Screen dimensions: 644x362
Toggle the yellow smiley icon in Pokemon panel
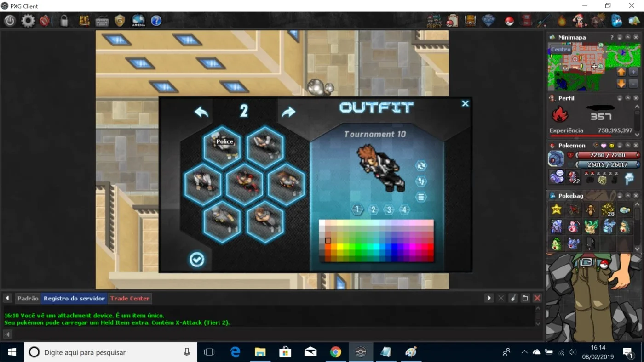point(612,146)
